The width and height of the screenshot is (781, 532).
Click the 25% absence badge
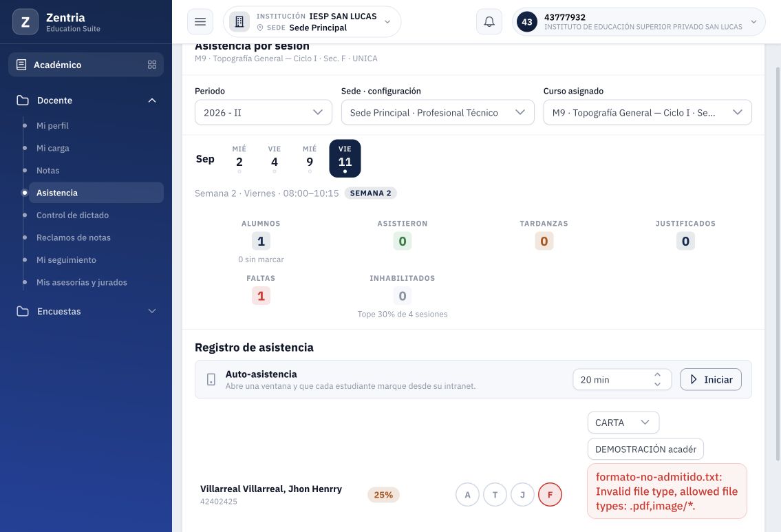(x=383, y=495)
